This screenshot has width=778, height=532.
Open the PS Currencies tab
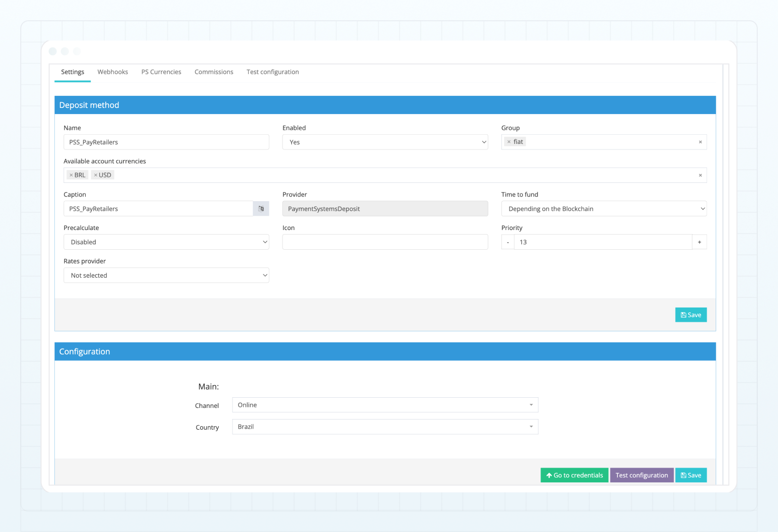point(161,72)
